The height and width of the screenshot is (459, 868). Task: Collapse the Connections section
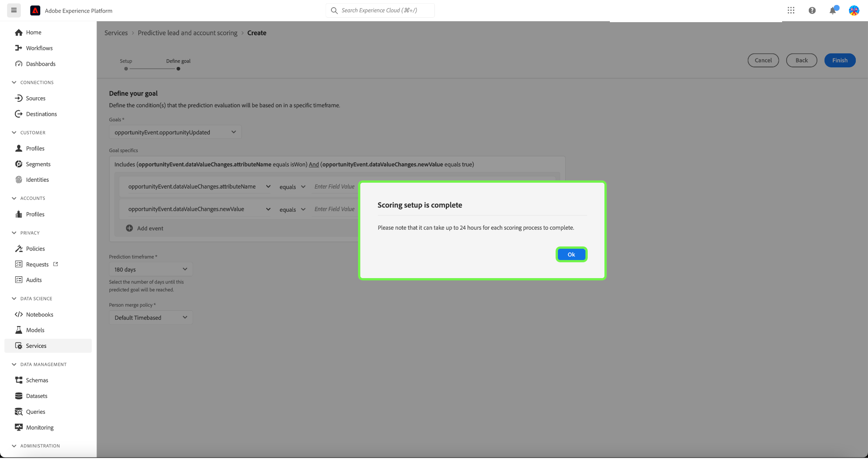tap(14, 82)
